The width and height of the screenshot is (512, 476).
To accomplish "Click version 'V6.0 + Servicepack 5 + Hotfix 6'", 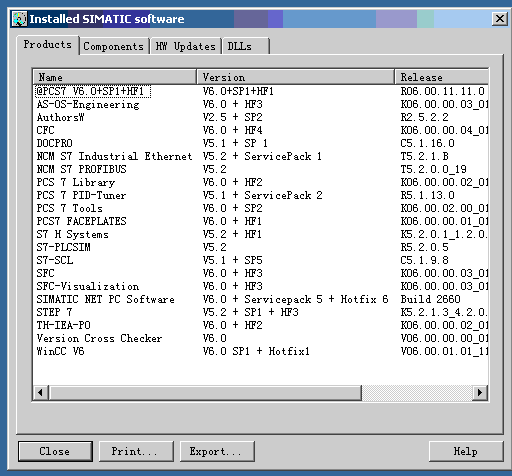I will click(295, 299).
